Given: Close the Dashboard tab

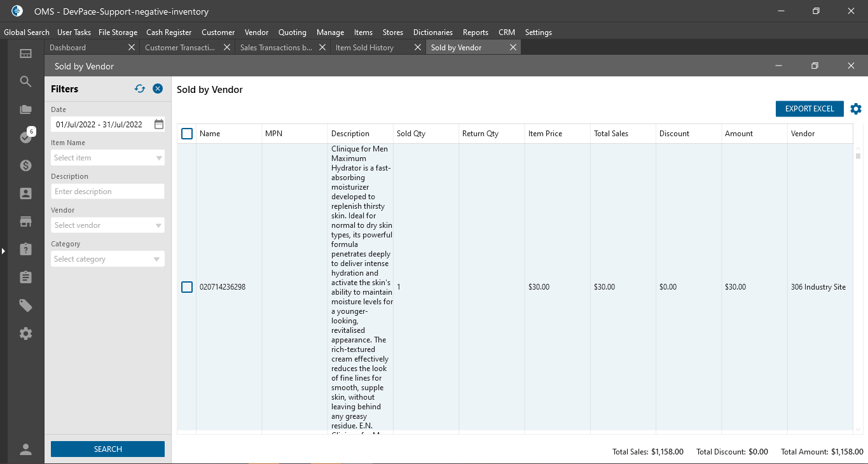Looking at the screenshot, I should (x=132, y=47).
